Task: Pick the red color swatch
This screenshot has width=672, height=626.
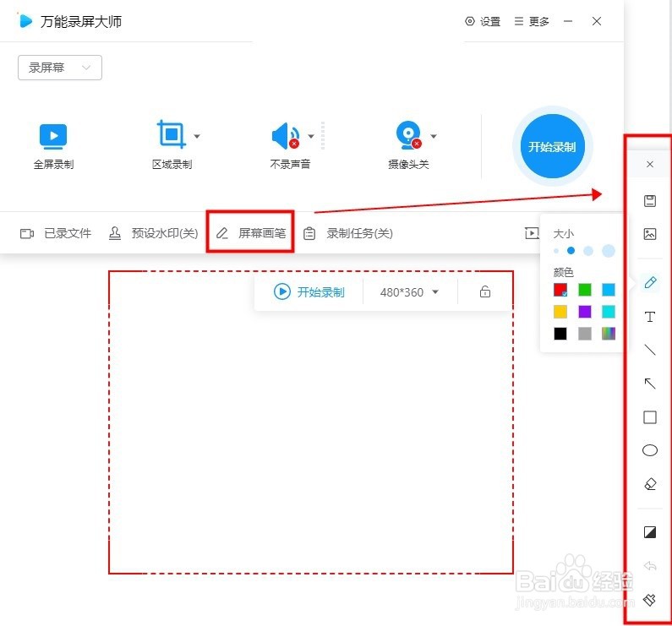Action: (560, 290)
